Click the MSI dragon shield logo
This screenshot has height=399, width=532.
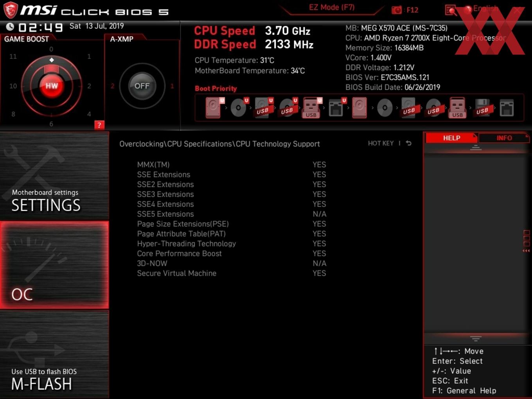[x=11, y=10]
